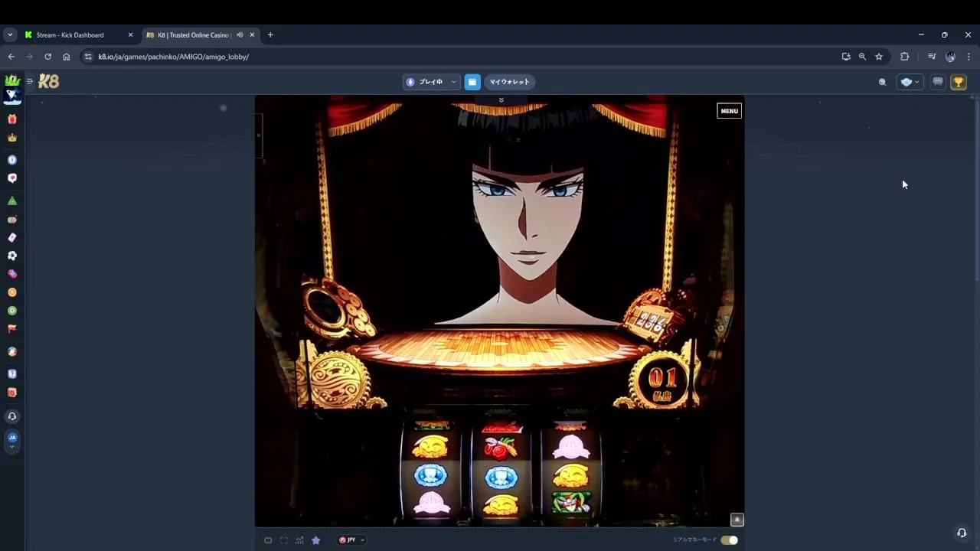Open the game MENU button

tap(729, 111)
